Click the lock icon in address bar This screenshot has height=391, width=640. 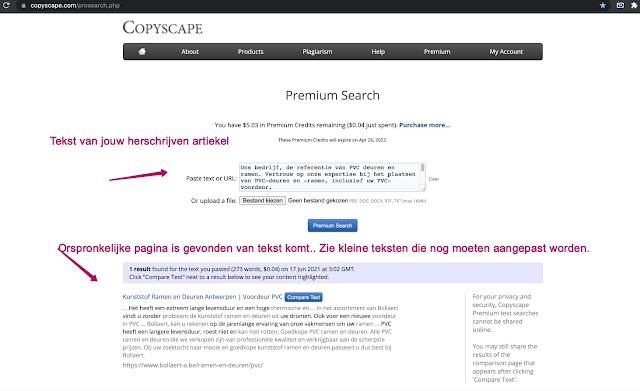(x=24, y=6)
